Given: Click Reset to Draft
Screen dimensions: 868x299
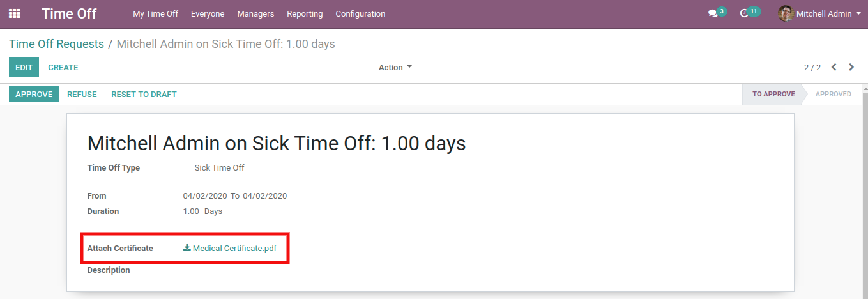Looking at the screenshot, I should (144, 94).
